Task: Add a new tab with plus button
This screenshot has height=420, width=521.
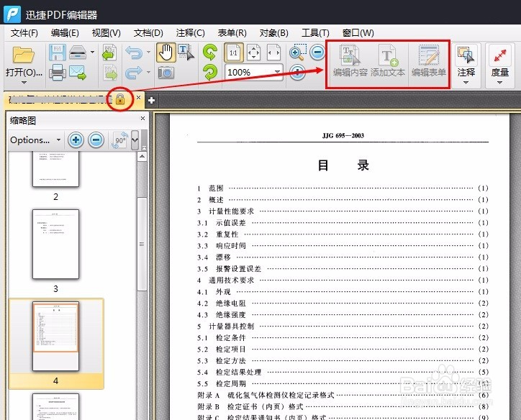Action: point(152,100)
